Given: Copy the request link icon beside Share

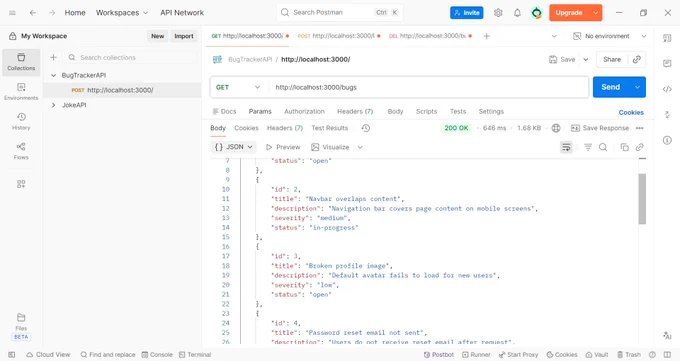Looking at the screenshot, I should click(637, 59).
